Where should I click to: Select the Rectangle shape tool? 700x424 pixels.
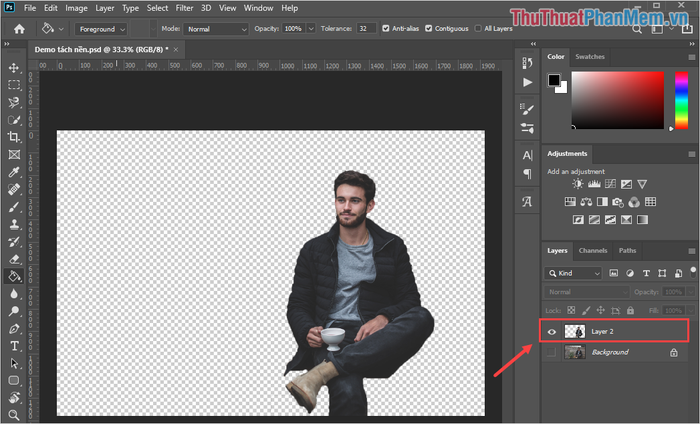click(x=14, y=380)
